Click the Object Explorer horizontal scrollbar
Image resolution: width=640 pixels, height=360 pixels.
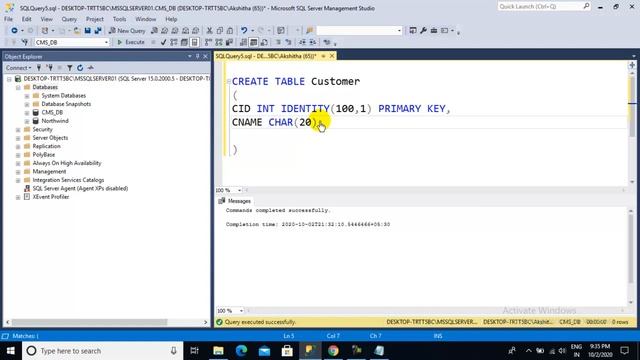(x=89, y=322)
